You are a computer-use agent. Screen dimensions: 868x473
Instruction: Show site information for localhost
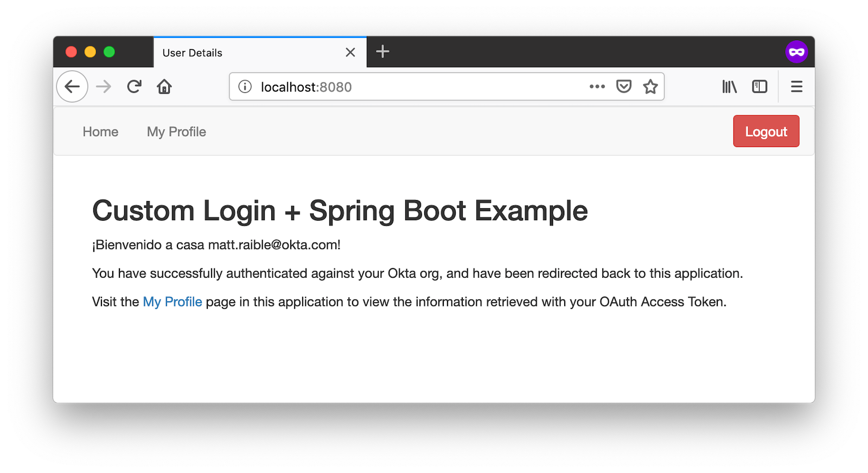(245, 87)
